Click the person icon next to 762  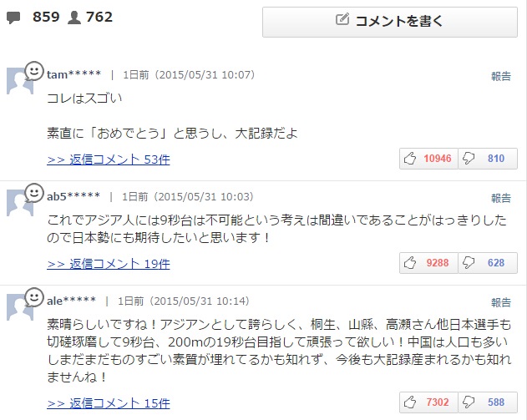[74, 18]
